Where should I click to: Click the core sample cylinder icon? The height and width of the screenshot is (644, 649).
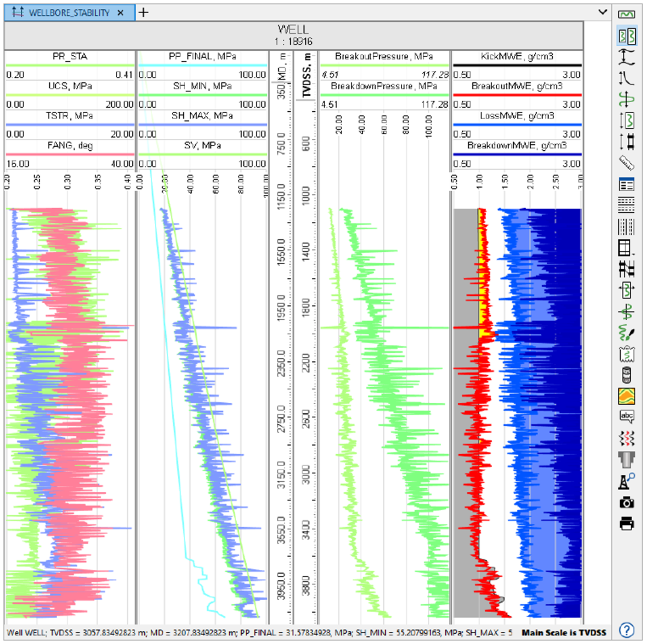click(x=626, y=375)
